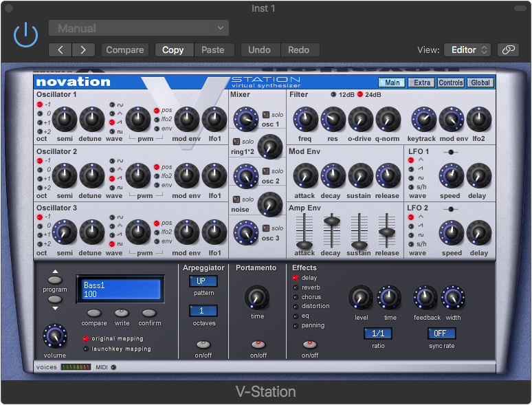The image size is (532, 405).
Task: Click the Paste button
Action: click(214, 50)
